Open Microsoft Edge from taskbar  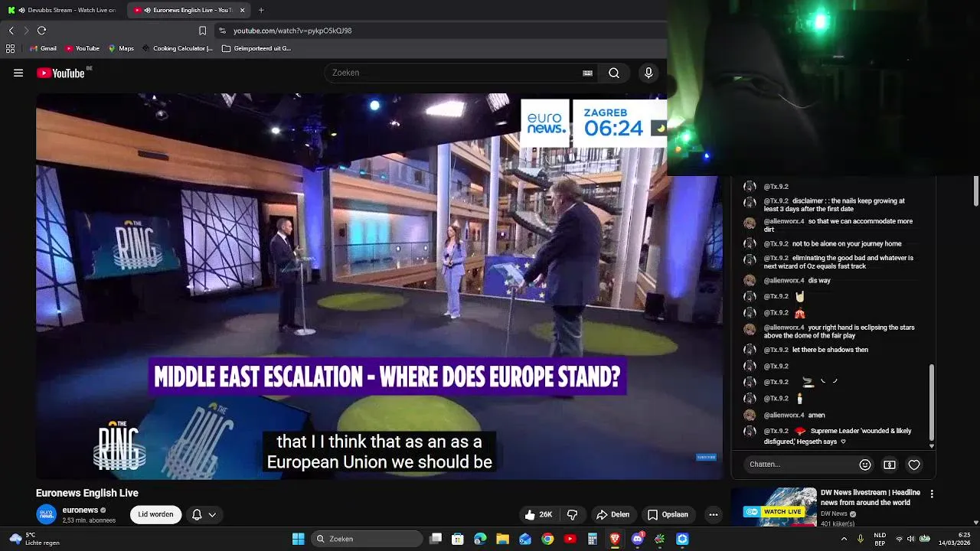(x=480, y=539)
